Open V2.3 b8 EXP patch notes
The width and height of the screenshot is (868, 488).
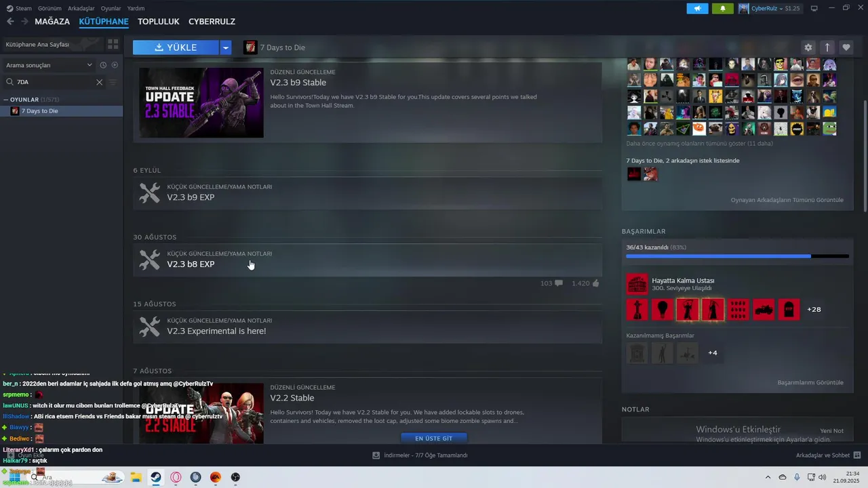pyautogui.click(x=367, y=260)
